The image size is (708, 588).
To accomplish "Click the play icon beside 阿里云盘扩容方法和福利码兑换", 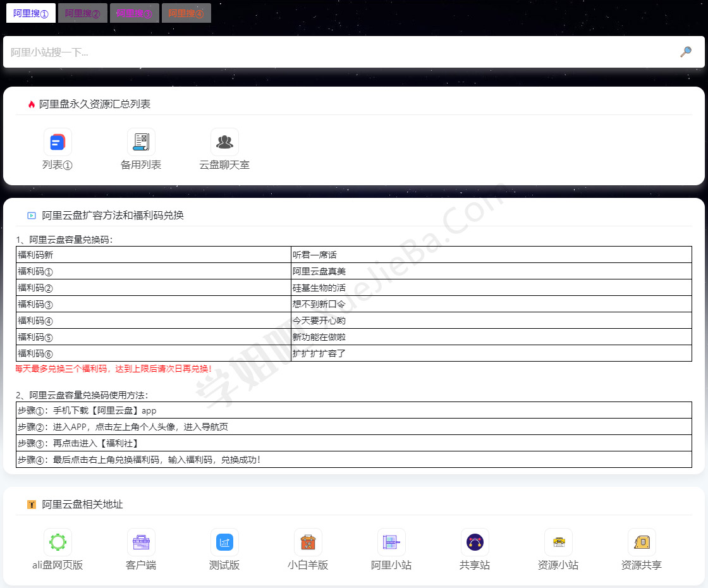I will coord(32,216).
